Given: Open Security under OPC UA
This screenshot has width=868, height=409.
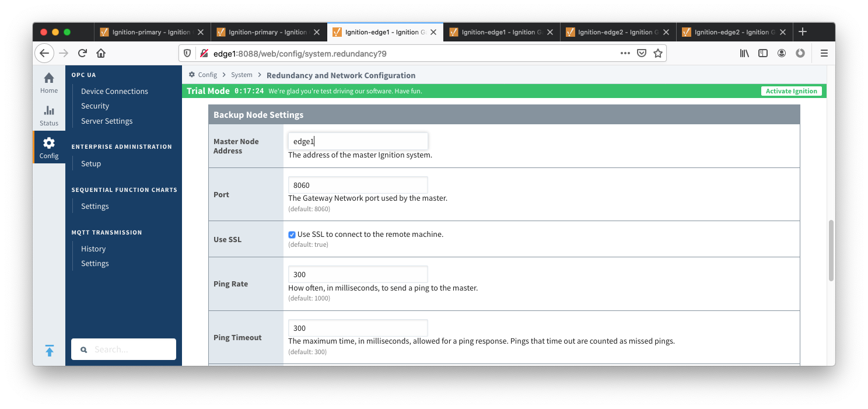Looking at the screenshot, I should click(x=95, y=106).
